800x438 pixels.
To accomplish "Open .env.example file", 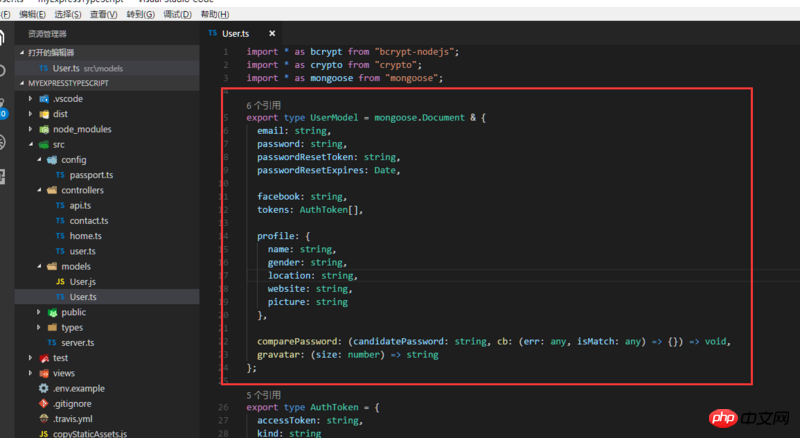I will tap(79, 388).
